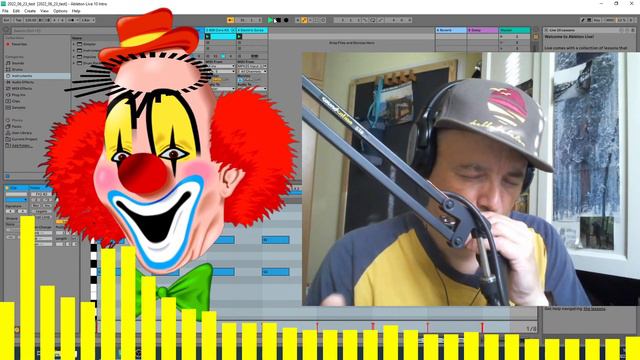Open the Sounds category in browser

tap(18, 63)
